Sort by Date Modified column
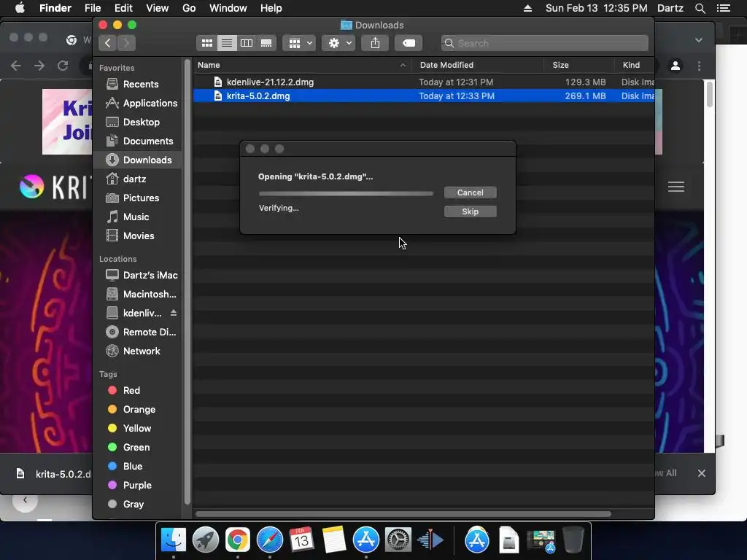Viewport: 747px width, 560px height. 477,65
